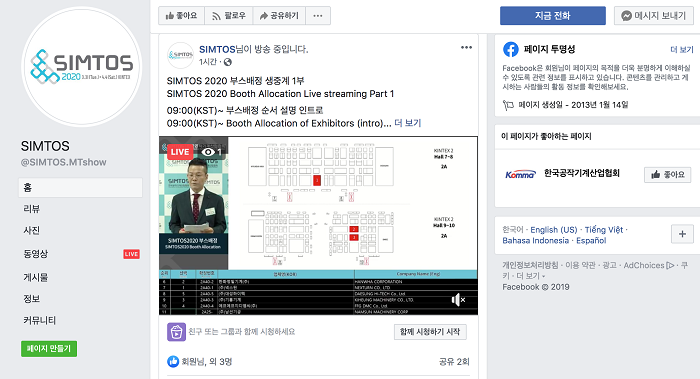
Task: Click the SIMTOS avatar in post header
Action: (x=180, y=55)
